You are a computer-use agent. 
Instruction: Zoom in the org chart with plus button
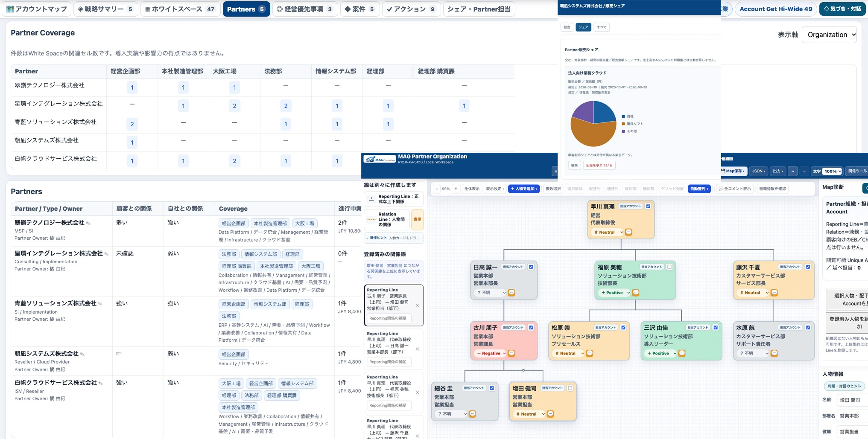[x=456, y=189]
